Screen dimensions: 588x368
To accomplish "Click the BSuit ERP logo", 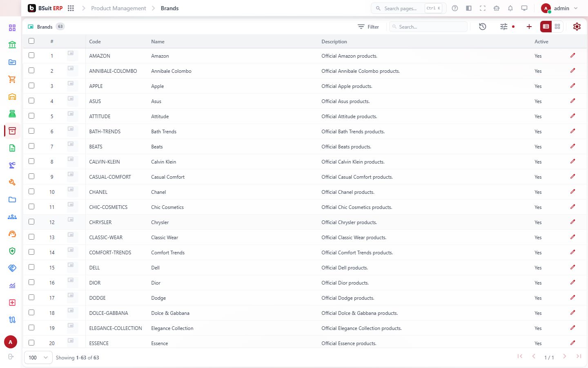I will [45, 8].
